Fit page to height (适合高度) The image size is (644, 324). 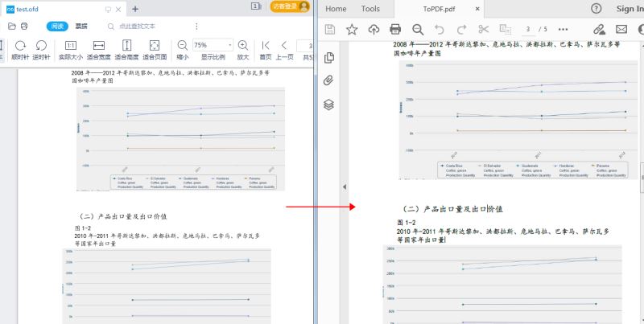[x=126, y=50]
